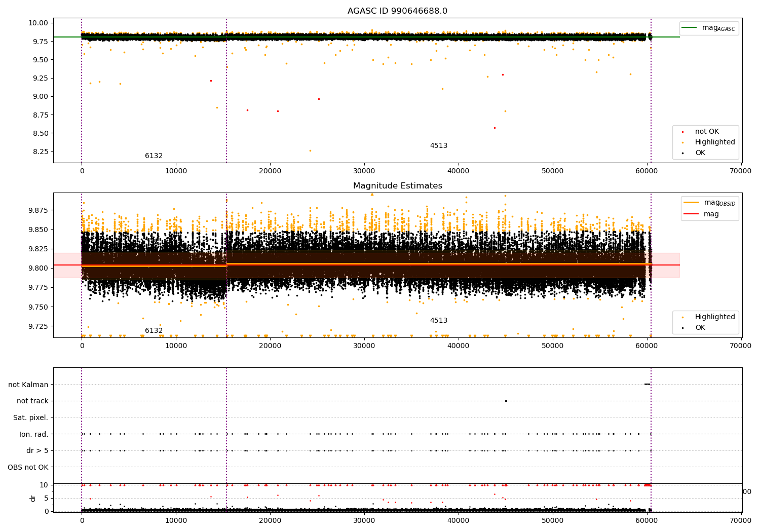
Task: Click the 10 tick on the dr axis
Action: click(x=44, y=485)
